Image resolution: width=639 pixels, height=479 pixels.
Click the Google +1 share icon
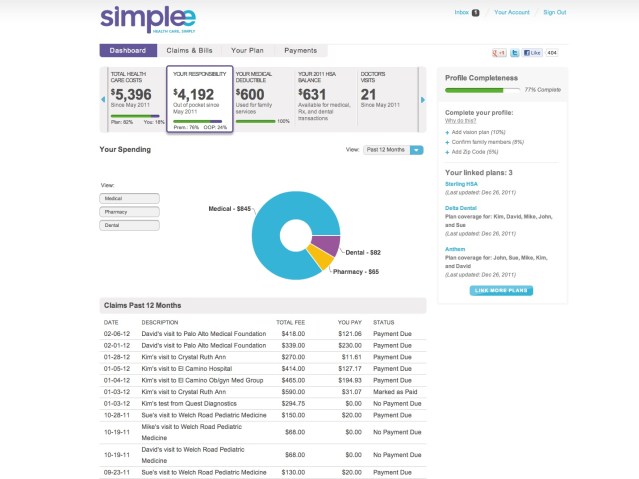499,53
